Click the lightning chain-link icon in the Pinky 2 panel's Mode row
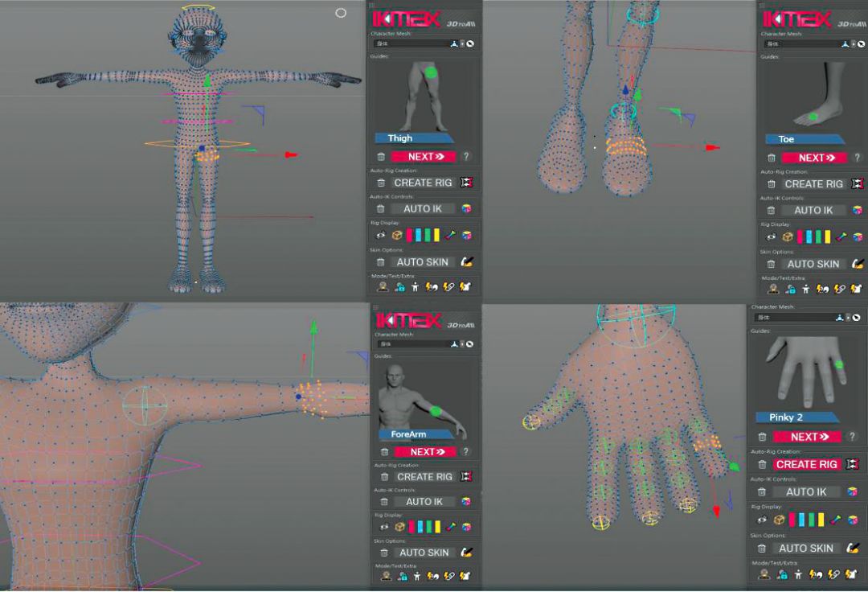The image size is (868, 592). coord(834,574)
